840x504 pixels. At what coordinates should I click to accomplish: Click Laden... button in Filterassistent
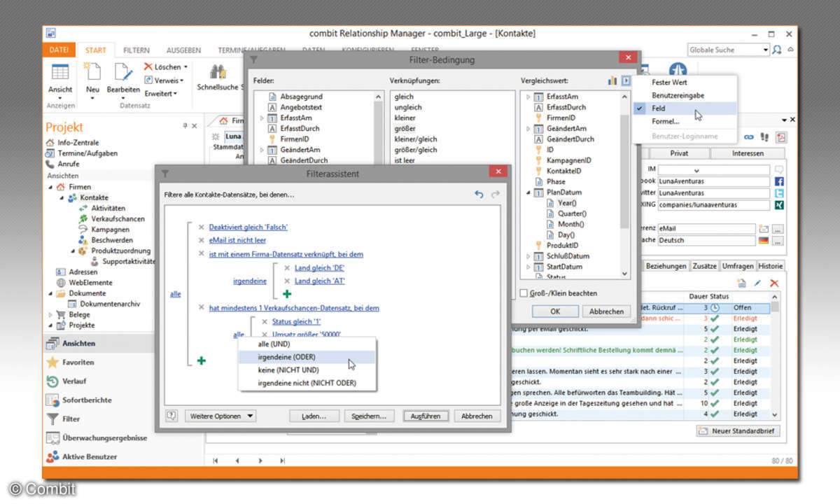coord(314,416)
